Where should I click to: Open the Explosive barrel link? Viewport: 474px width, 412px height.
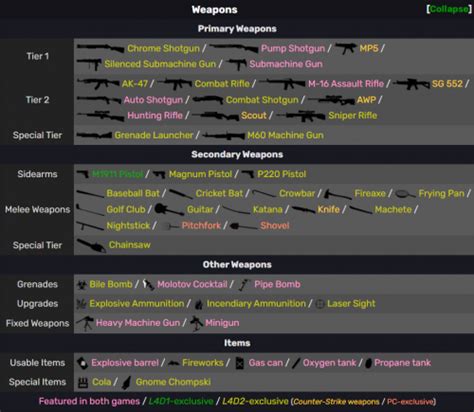tap(125, 363)
